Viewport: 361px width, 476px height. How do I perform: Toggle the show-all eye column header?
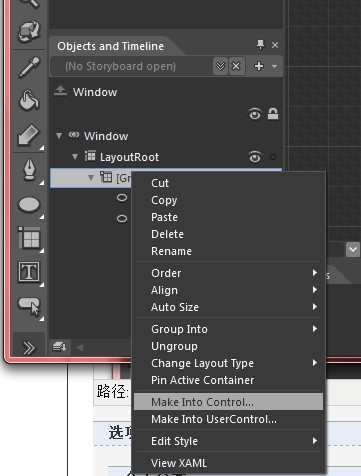pyautogui.click(x=255, y=114)
